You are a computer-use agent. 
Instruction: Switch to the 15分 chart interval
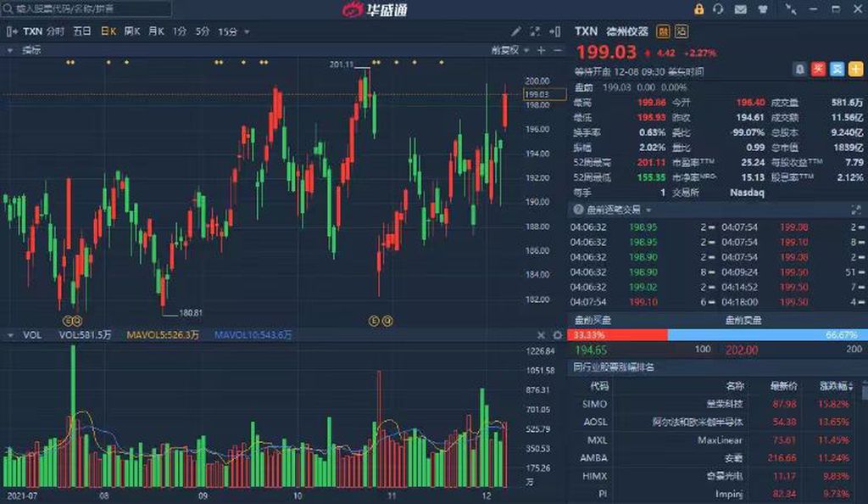227,31
